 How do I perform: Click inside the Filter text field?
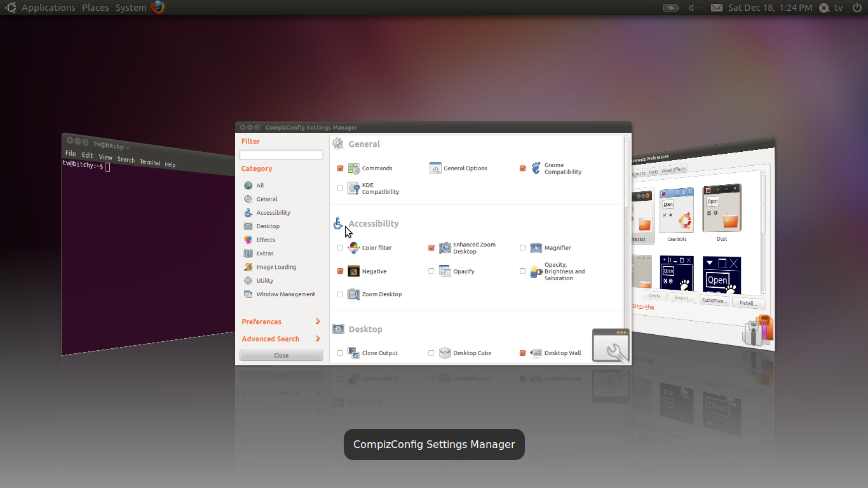[281, 154]
